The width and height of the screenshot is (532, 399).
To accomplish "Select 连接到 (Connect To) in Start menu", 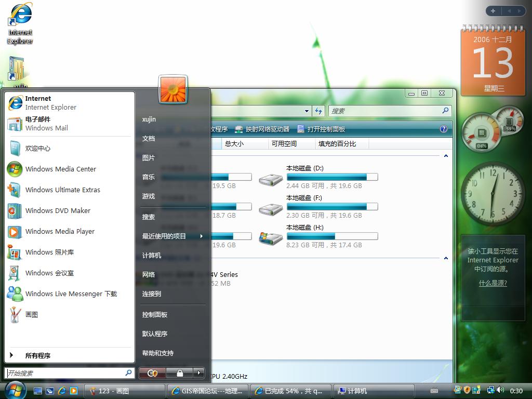I will coord(152,294).
